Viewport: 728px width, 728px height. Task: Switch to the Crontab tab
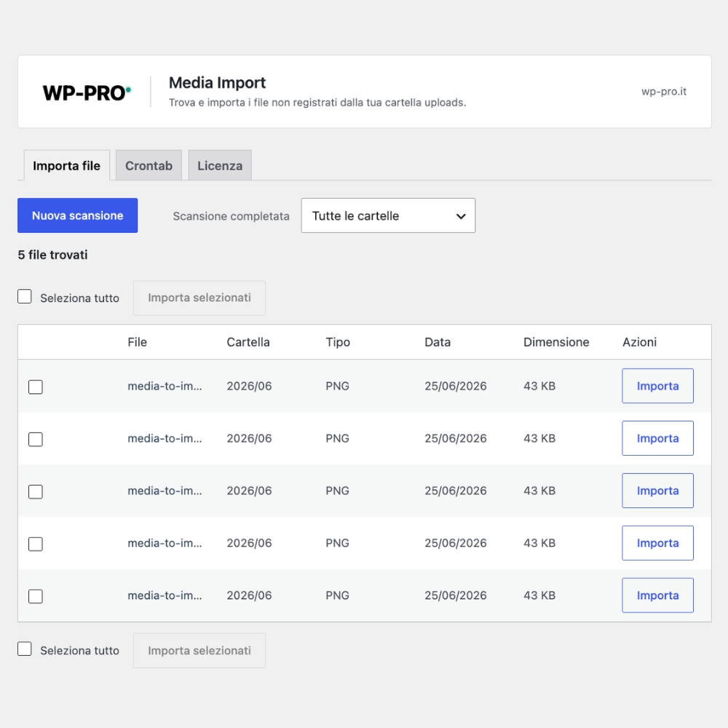(x=149, y=165)
